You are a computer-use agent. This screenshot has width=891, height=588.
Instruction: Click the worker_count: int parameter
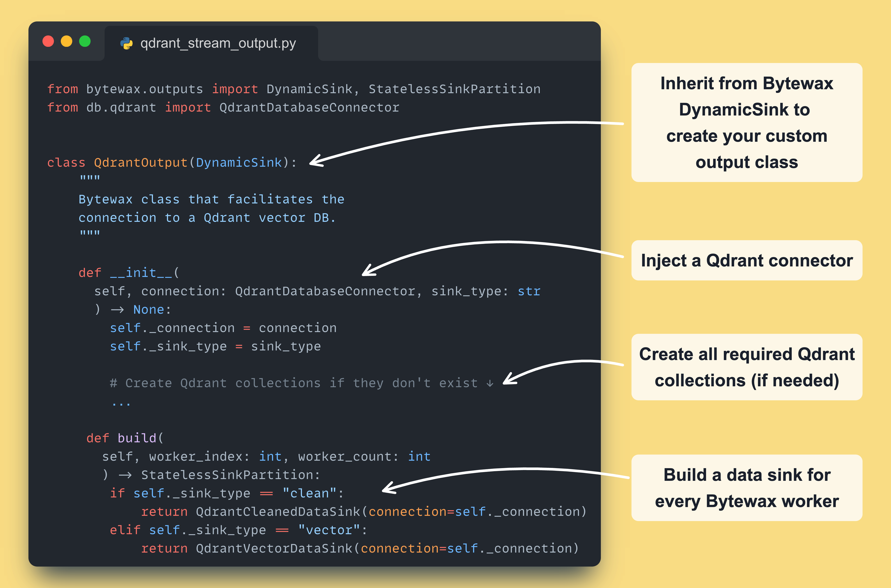pyautogui.click(x=364, y=457)
